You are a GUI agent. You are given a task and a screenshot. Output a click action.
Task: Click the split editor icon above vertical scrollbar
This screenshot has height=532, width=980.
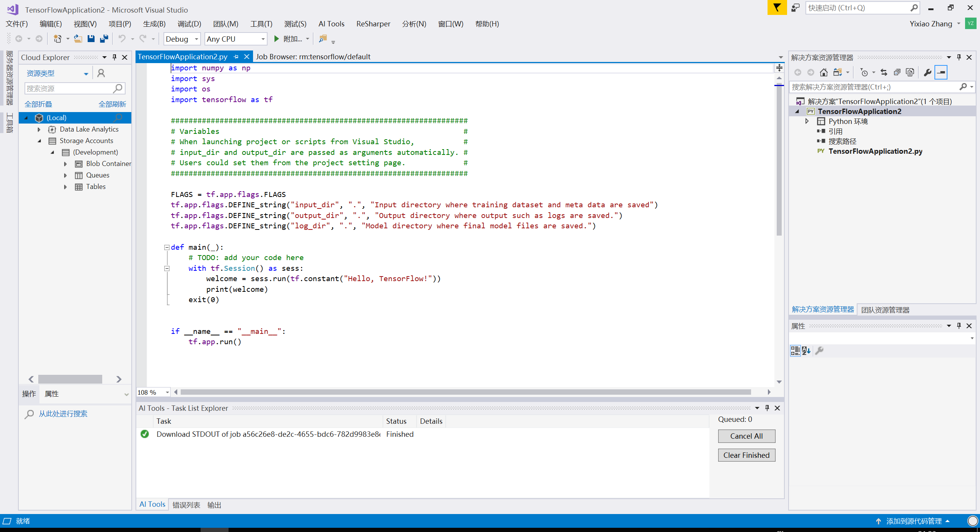pos(779,68)
